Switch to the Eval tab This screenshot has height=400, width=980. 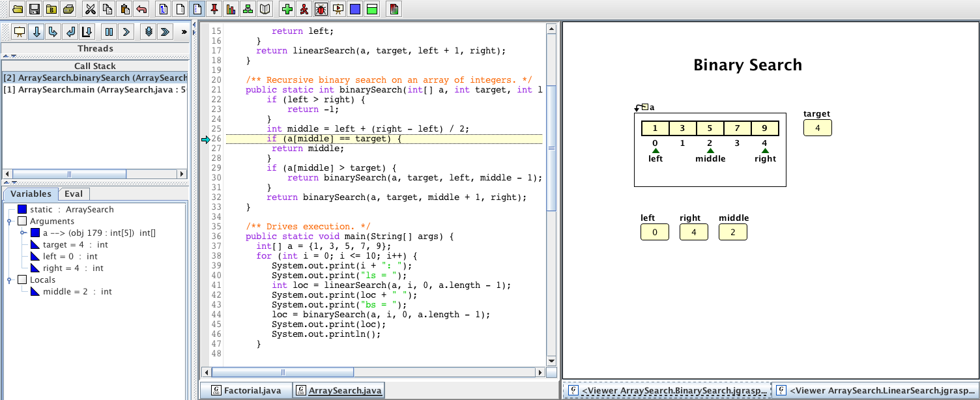point(74,193)
